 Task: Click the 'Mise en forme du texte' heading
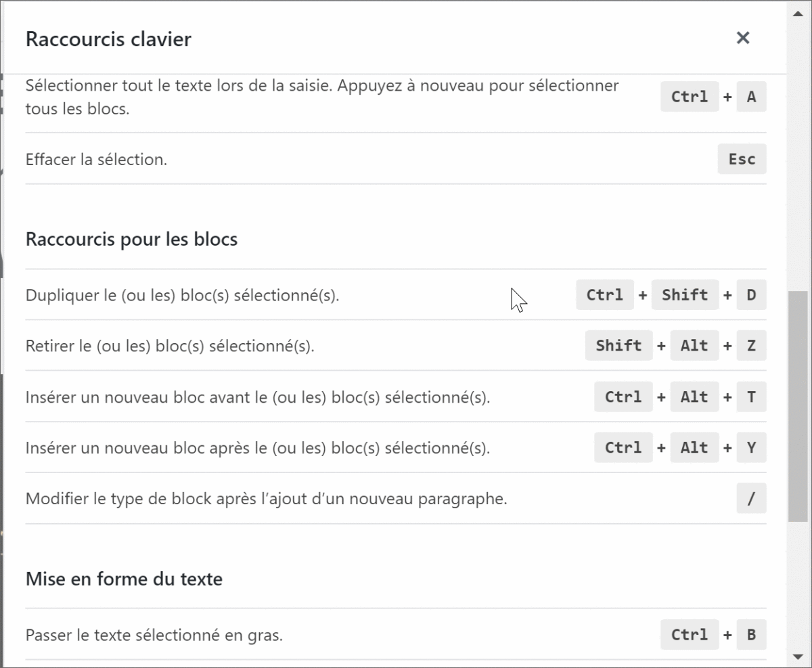tap(124, 579)
